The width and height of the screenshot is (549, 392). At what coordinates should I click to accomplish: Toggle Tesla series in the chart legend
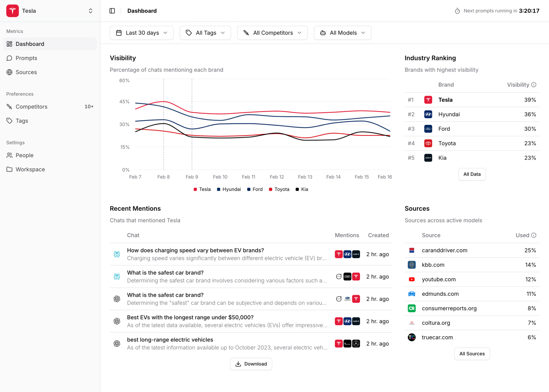[202, 189]
